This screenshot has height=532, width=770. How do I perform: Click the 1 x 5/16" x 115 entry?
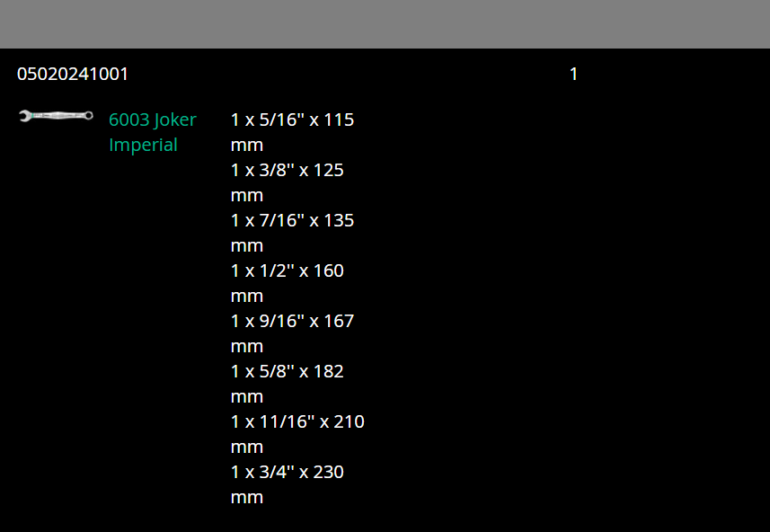292,120
